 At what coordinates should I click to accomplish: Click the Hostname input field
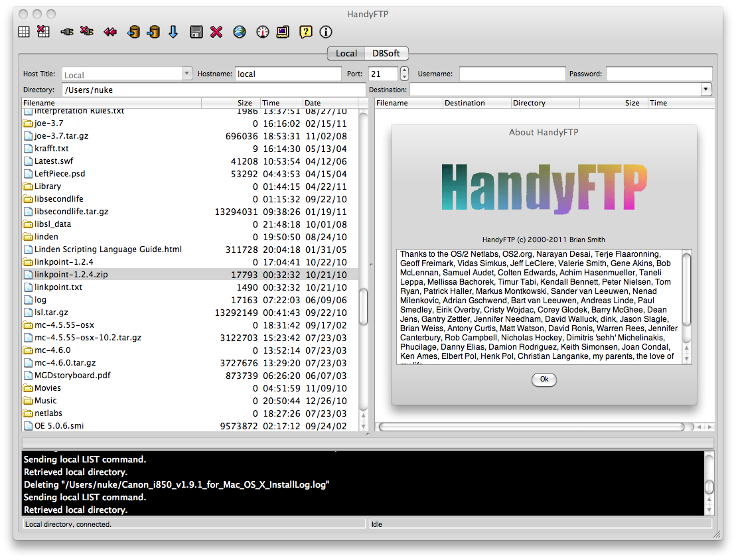288,74
